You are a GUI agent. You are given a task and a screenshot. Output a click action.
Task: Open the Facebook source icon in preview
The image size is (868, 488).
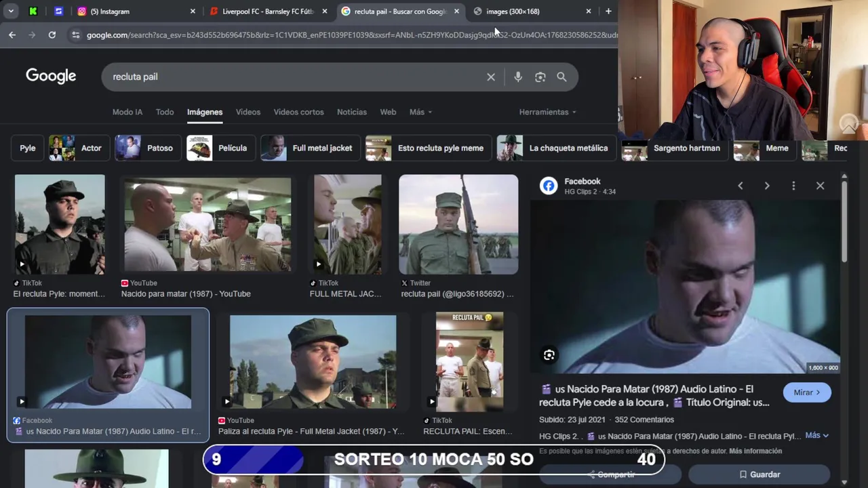(x=549, y=186)
